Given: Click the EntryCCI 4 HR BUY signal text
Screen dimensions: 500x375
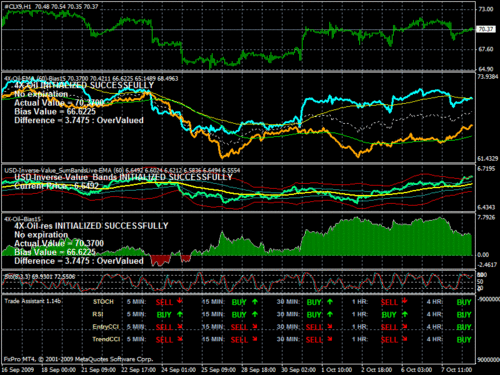Looking at the screenshot, I should click(x=464, y=327).
